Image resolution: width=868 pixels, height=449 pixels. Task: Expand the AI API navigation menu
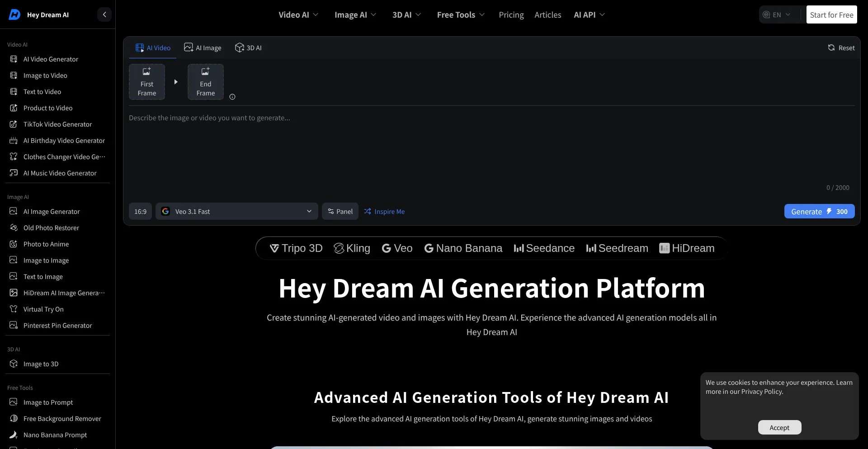click(589, 15)
